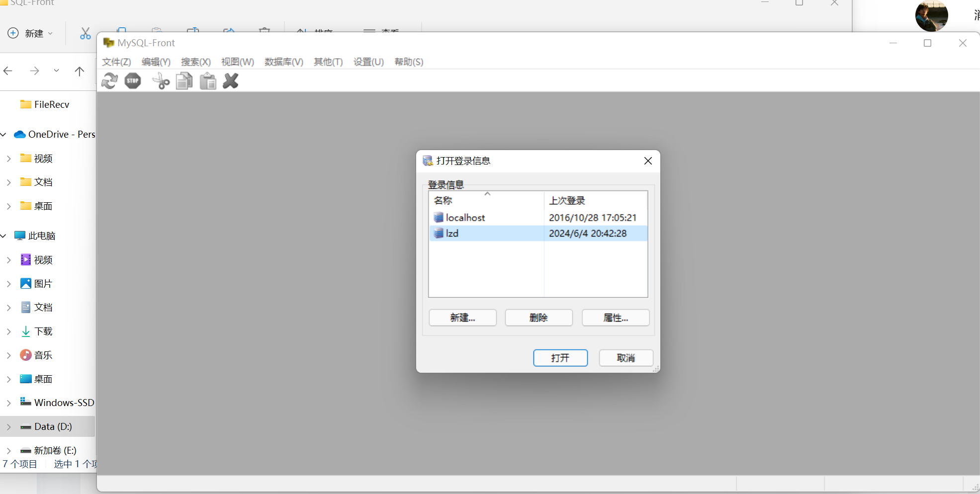Viewport: 980px width, 494px height.
Task: Click the STOP toolbar icon
Action: pos(133,81)
